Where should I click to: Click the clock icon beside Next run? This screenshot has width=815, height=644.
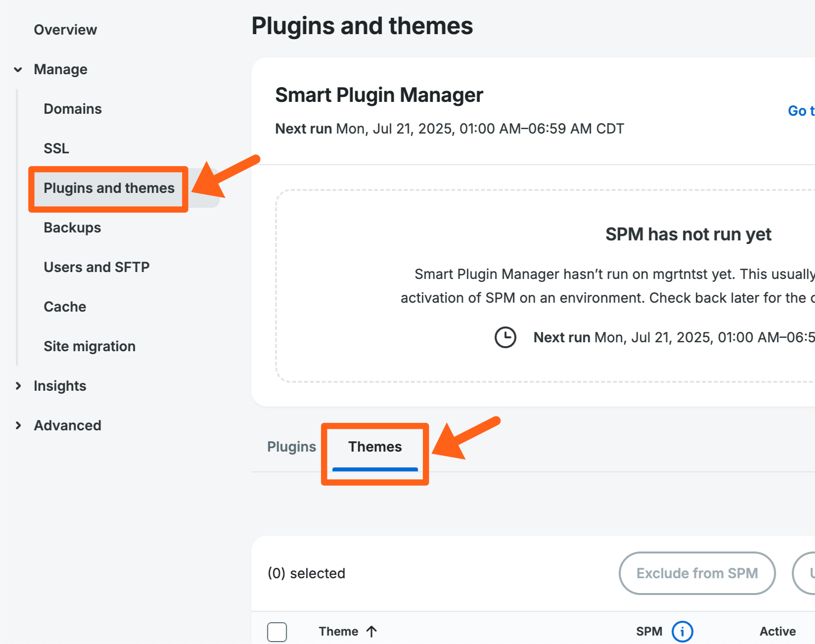505,337
